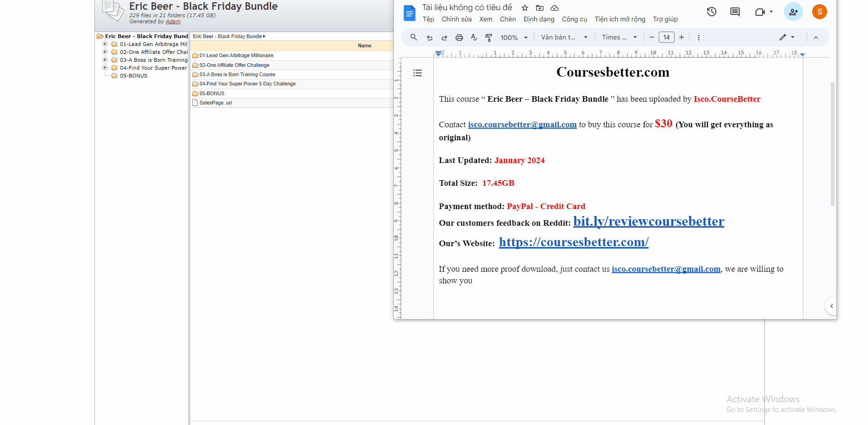Click the document vertical scrollbar
868x425 pixels.
[832, 144]
